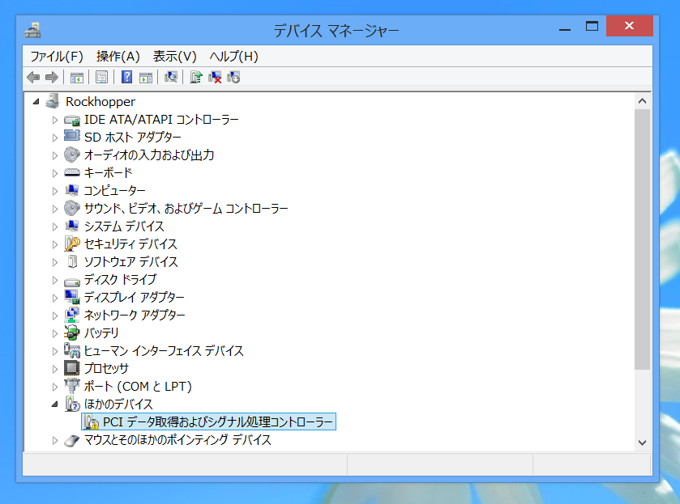The width and height of the screenshot is (680, 504).
Task: Click the プロセッサ chip icon
Action: (72, 368)
